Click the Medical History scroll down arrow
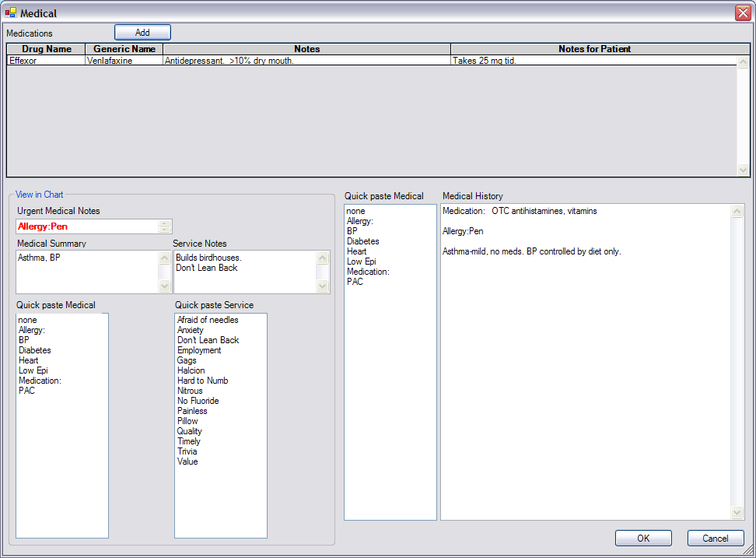Viewport: 756px width, 558px height. [737, 512]
